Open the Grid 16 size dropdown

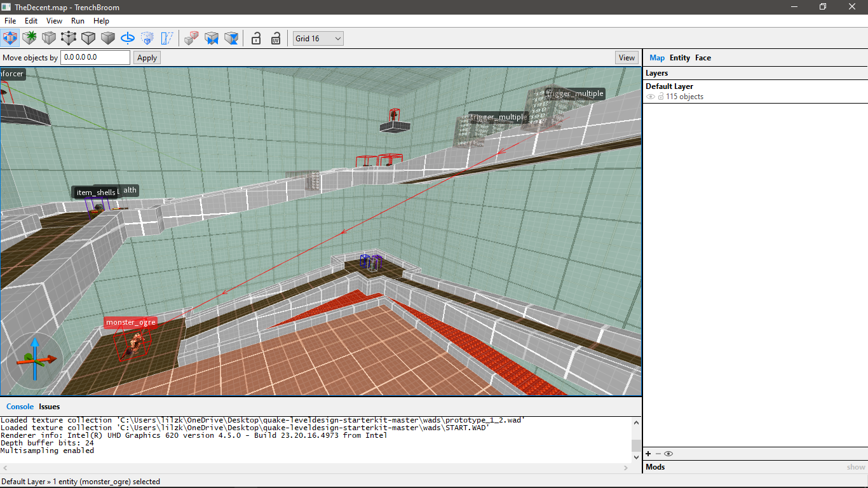tap(318, 38)
